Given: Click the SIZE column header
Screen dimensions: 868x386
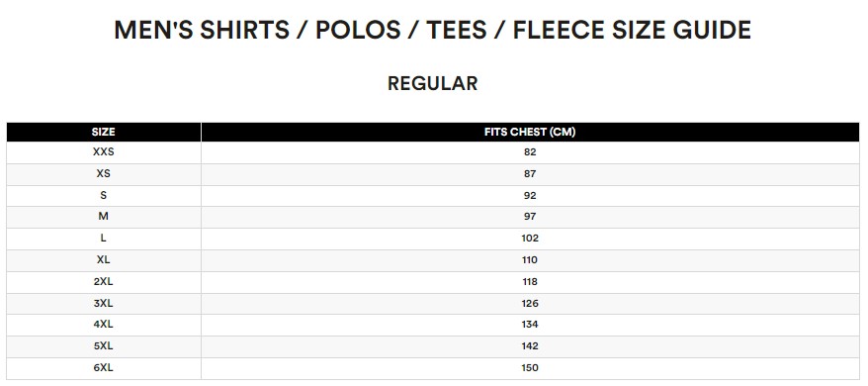Looking at the screenshot, I should point(104,132).
